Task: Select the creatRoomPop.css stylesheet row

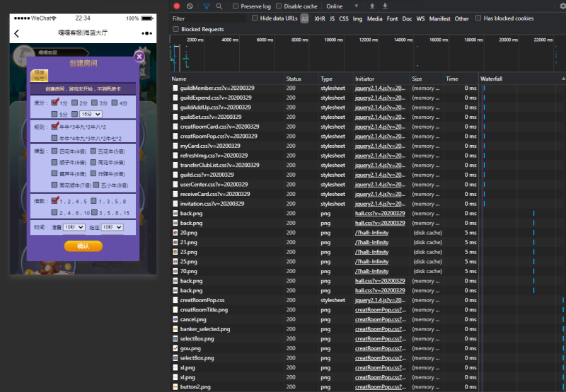Action: pos(367,300)
